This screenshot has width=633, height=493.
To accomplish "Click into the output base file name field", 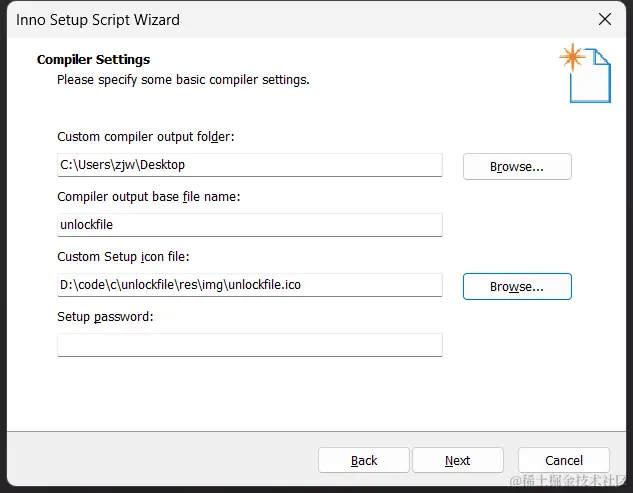I will [x=250, y=225].
